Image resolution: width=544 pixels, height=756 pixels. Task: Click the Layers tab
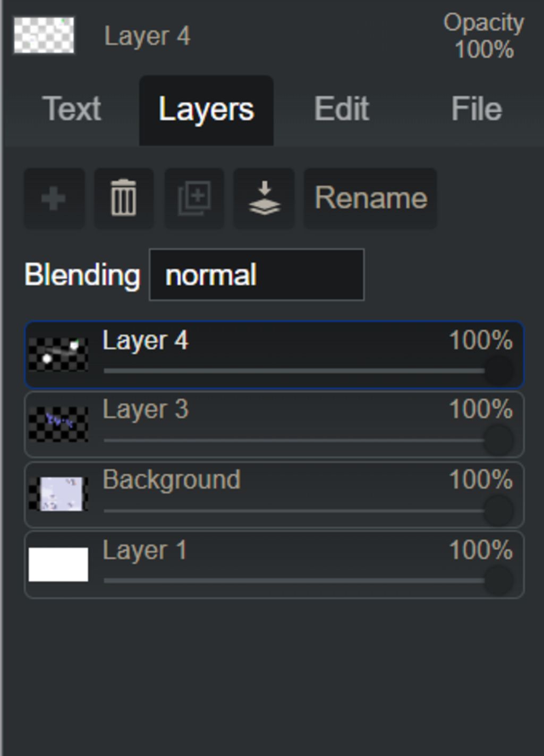point(206,110)
